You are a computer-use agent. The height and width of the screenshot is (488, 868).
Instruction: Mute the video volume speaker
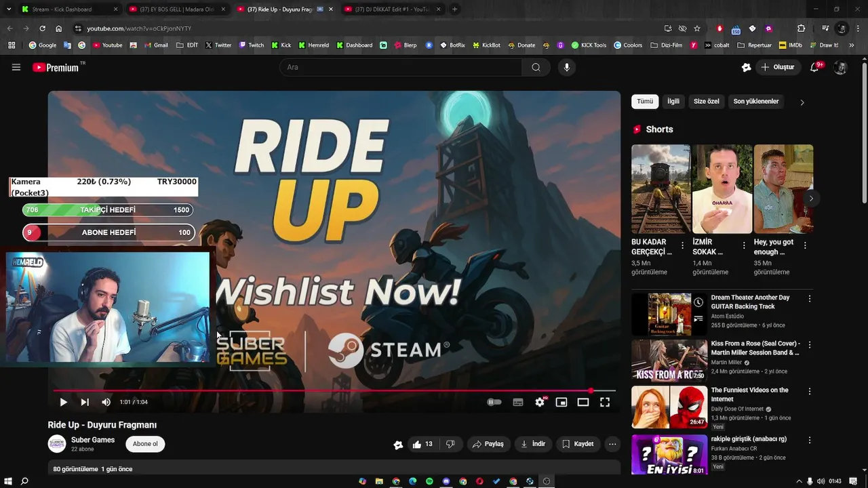tap(106, 402)
